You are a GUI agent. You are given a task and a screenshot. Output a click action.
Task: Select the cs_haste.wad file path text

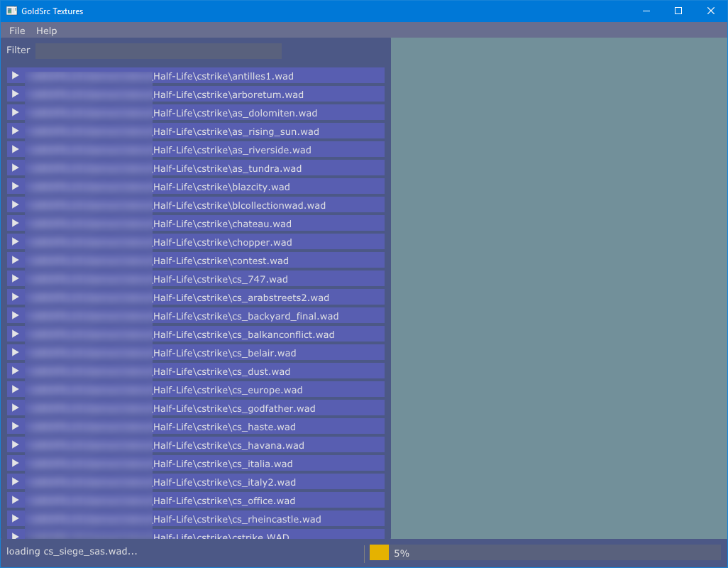(x=224, y=427)
